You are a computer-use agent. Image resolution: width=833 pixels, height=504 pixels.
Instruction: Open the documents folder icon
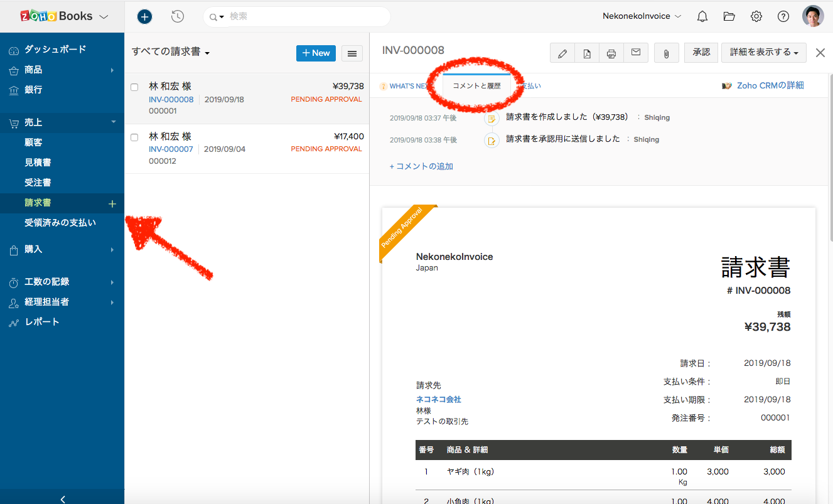tap(729, 16)
